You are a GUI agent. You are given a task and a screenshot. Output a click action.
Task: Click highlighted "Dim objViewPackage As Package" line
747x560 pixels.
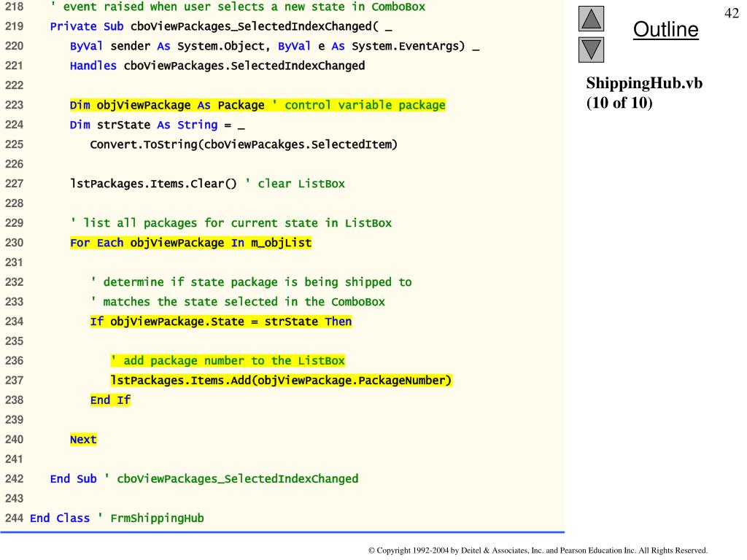click(258, 105)
